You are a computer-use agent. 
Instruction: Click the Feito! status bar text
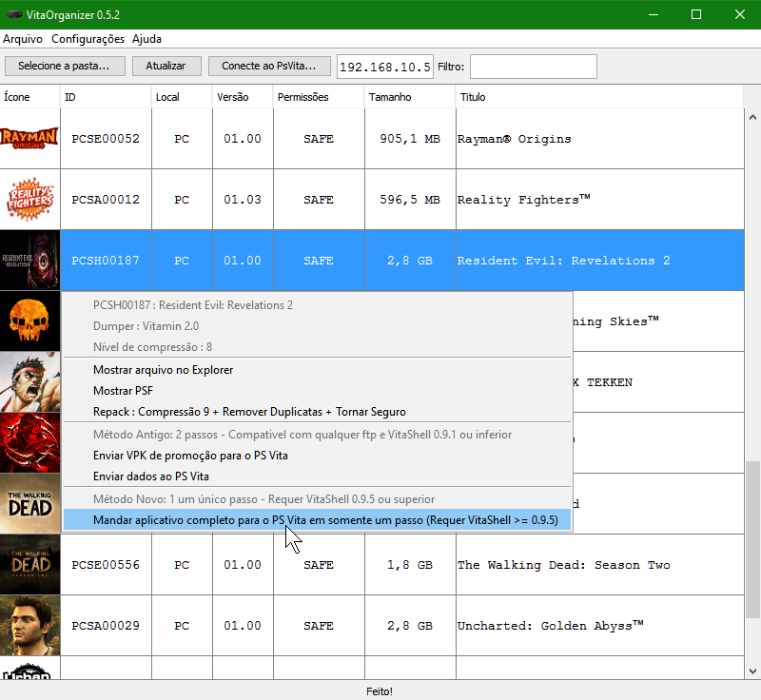pos(380,691)
